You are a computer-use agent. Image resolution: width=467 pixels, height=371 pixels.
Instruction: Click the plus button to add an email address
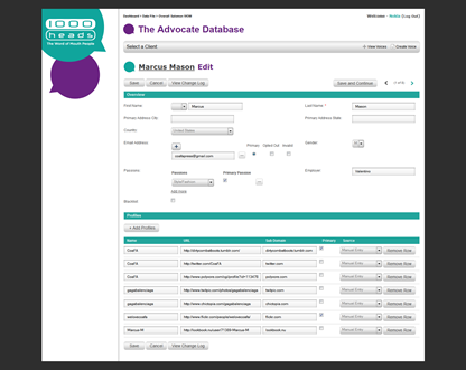point(176,146)
